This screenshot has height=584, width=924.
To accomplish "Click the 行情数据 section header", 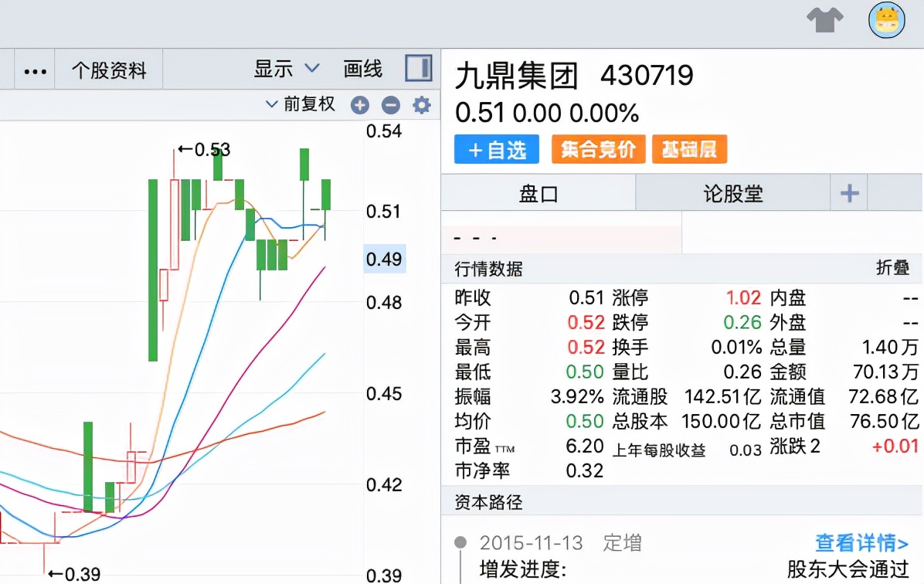I will point(488,269).
